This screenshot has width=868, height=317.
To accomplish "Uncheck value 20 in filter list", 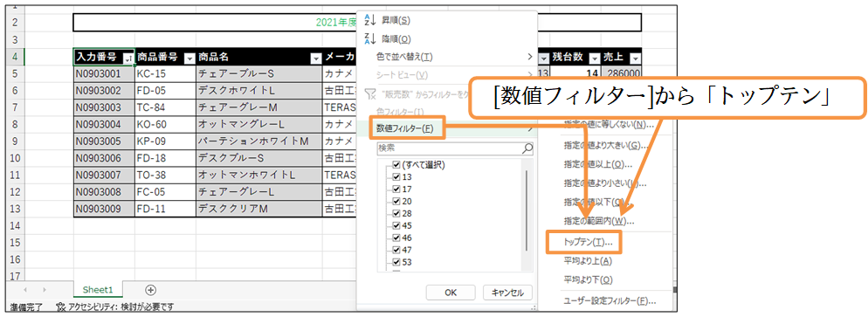I will click(x=396, y=202).
